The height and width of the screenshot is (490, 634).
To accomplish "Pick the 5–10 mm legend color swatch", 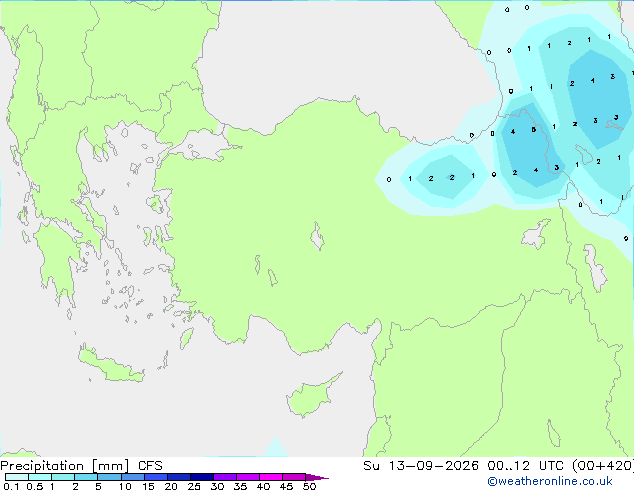I will pos(109,477).
